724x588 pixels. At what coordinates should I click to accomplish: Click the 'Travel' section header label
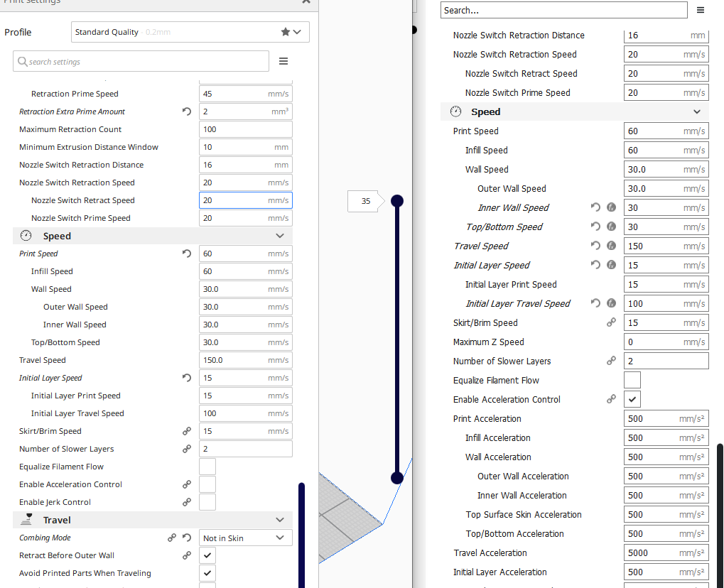point(57,520)
